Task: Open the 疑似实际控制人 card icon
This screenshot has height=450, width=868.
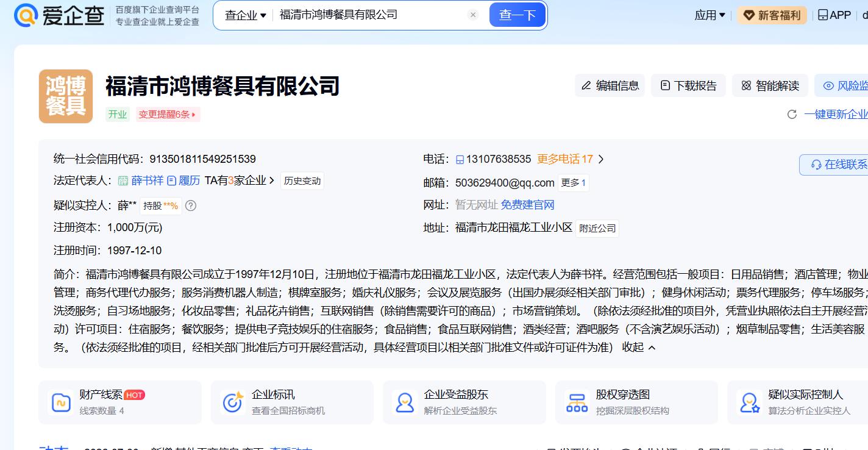Action: tap(749, 402)
